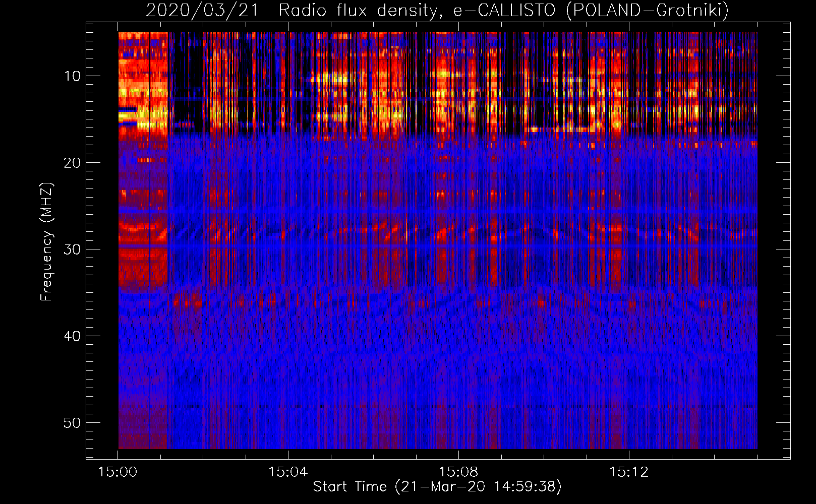Click the 15:12 time tick label

click(x=629, y=472)
